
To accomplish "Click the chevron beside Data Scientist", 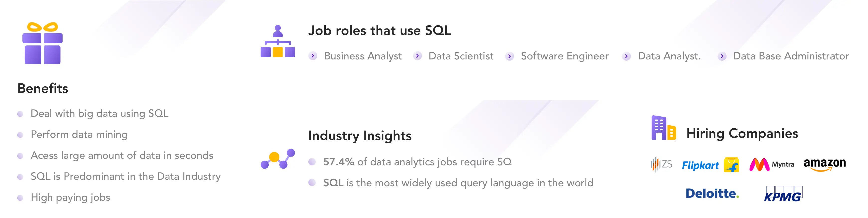I will pyautogui.click(x=417, y=56).
